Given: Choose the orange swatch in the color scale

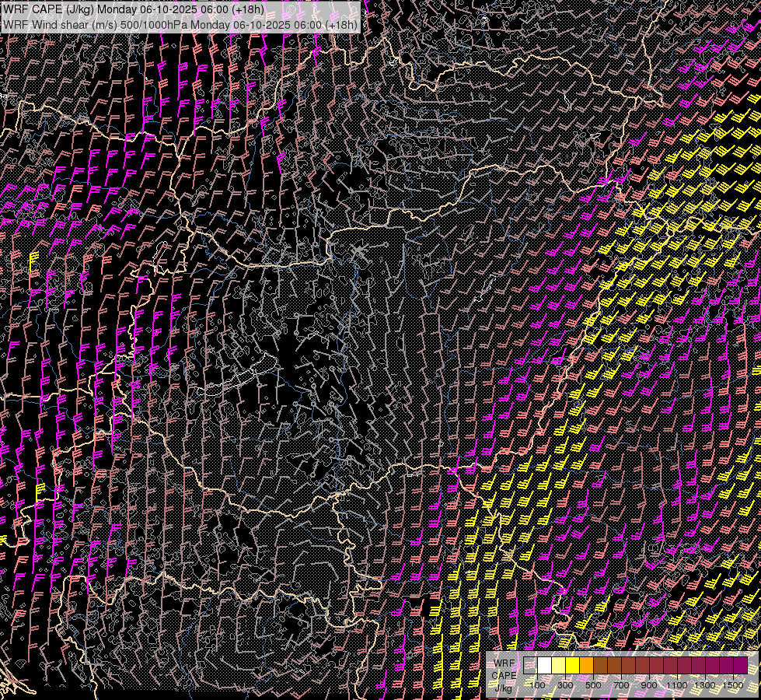Looking at the screenshot, I should 587,666.
